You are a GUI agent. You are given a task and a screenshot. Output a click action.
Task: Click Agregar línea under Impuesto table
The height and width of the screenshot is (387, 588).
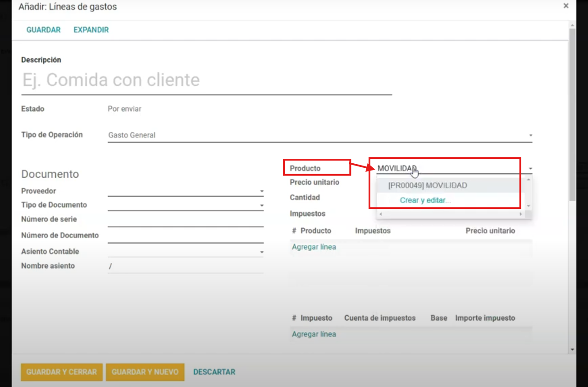[x=314, y=334]
